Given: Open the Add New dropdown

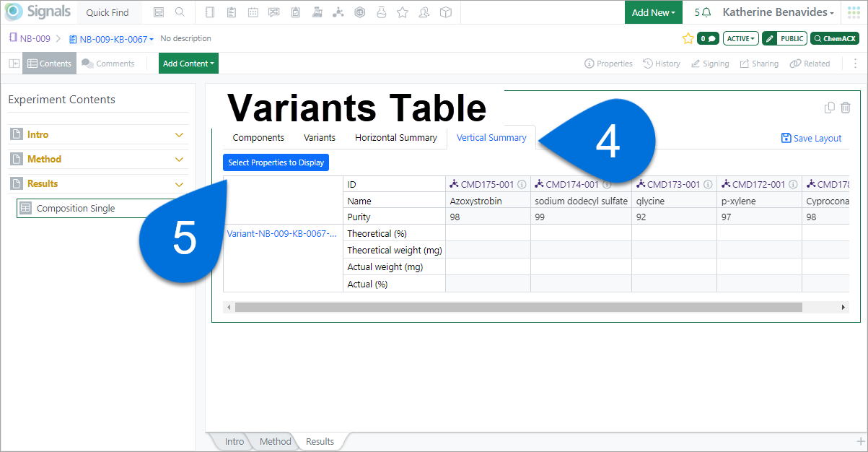Looking at the screenshot, I should [654, 12].
